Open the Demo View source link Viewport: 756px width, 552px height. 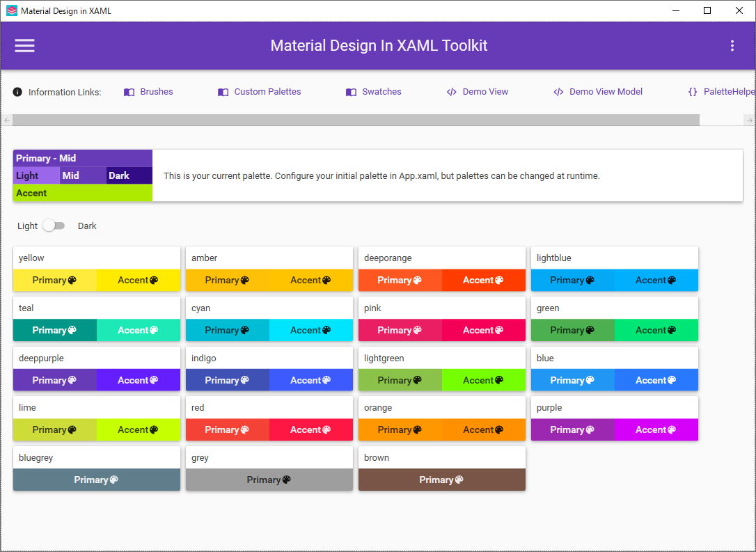tap(485, 92)
